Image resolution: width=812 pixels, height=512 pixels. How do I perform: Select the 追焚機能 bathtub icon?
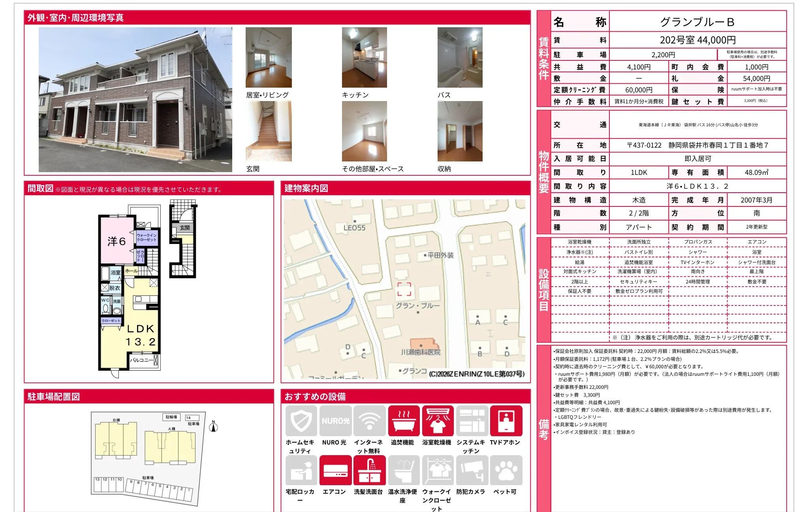click(x=404, y=421)
